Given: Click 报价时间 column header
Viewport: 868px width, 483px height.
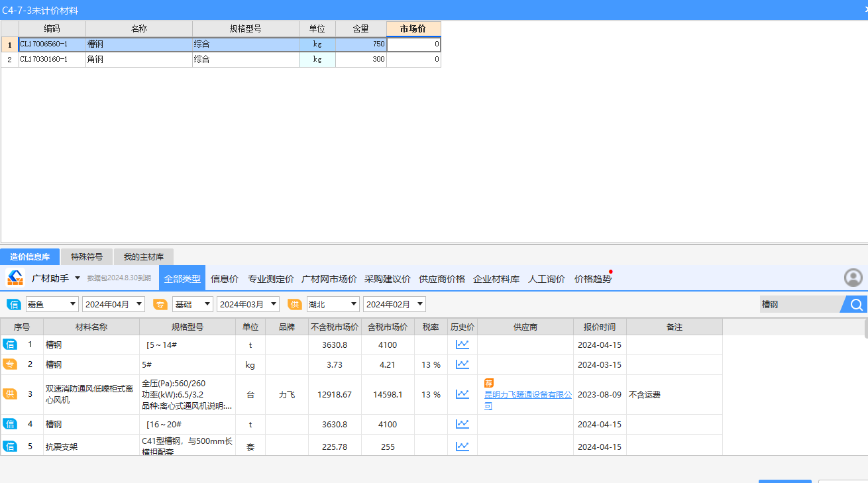Looking at the screenshot, I should coord(600,327).
